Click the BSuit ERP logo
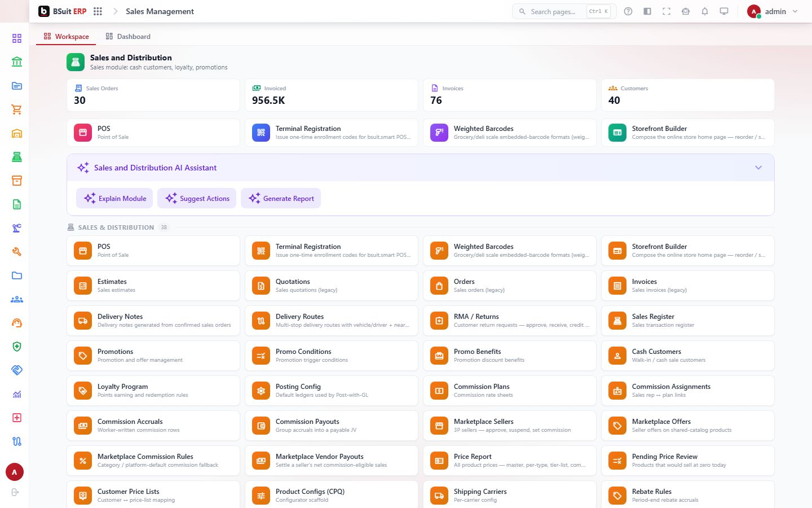The width and height of the screenshot is (812, 508). coord(63,11)
